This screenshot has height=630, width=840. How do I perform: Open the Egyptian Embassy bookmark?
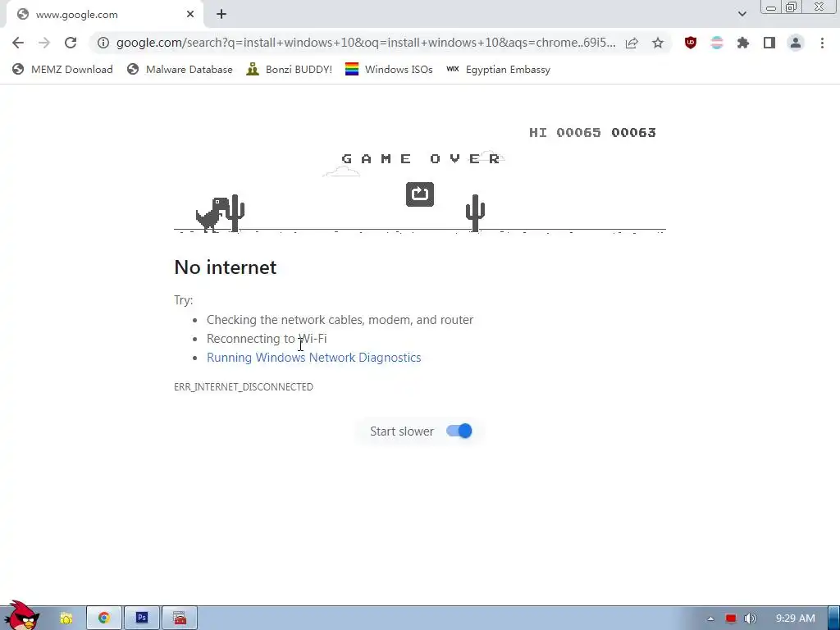[498, 70]
